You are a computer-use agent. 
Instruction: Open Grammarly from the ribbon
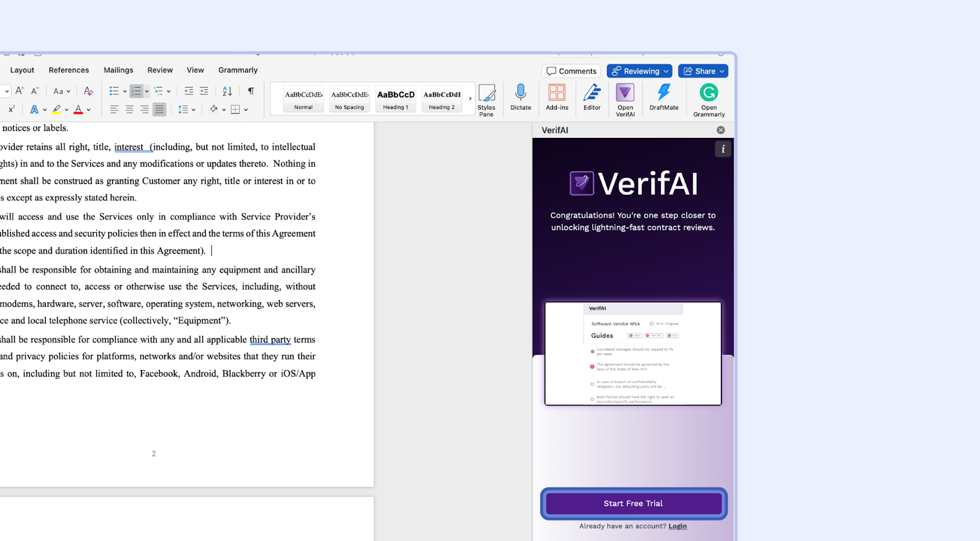coord(709,99)
